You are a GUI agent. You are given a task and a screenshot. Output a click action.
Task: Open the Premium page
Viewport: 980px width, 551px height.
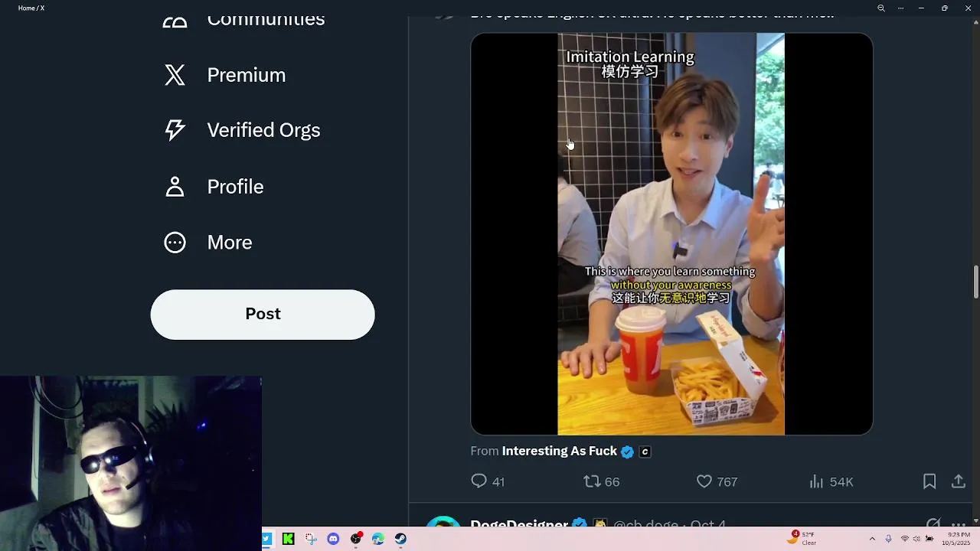[246, 75]
